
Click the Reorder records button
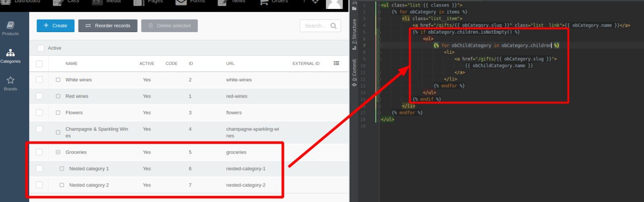pyautogui.click(x=108, y=26)
